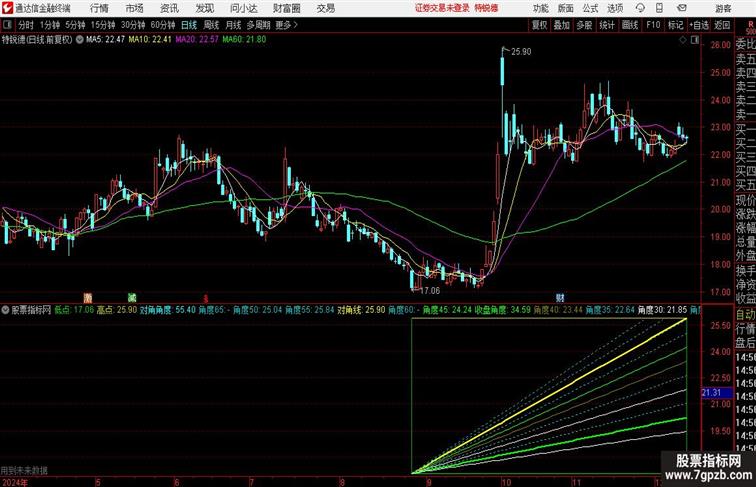Open the F10 company info button
Screen dimensions: 756x487
[x=653, y=25]
